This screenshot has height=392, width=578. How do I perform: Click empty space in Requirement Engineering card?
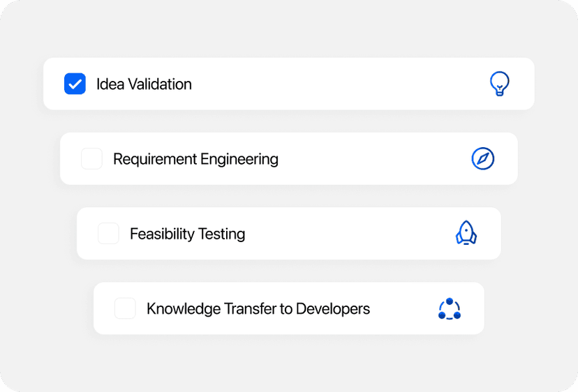point(370,159)
